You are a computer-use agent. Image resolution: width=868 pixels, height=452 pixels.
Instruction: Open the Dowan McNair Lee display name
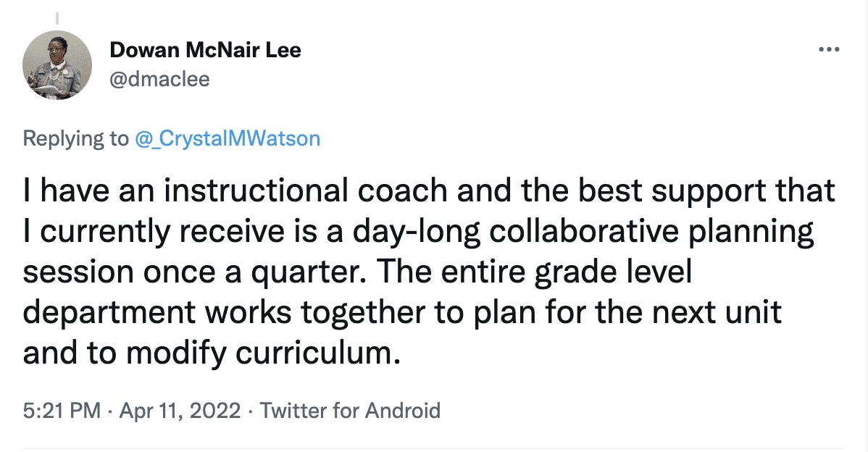[x=205, y=50]
